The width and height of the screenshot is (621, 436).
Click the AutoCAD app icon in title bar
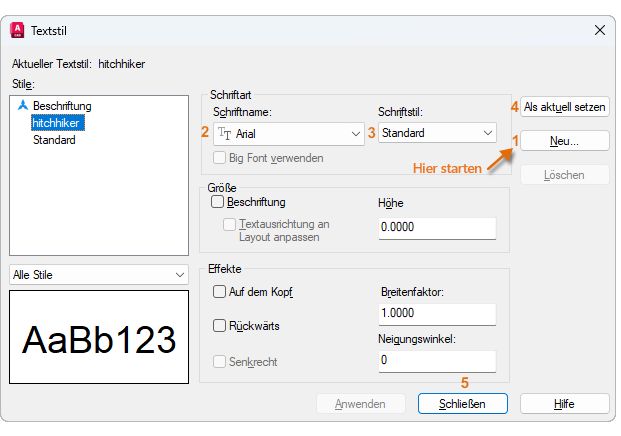click(16, 31)
